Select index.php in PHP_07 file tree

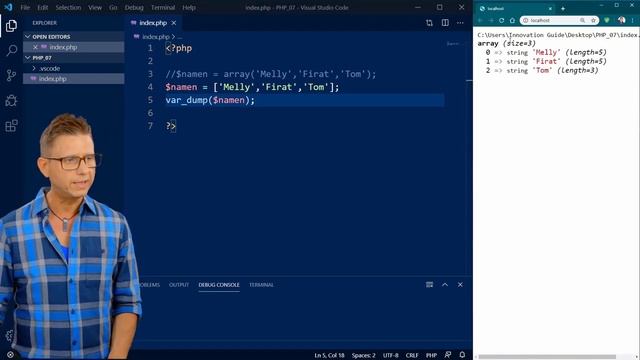click(x=73, y=79)
